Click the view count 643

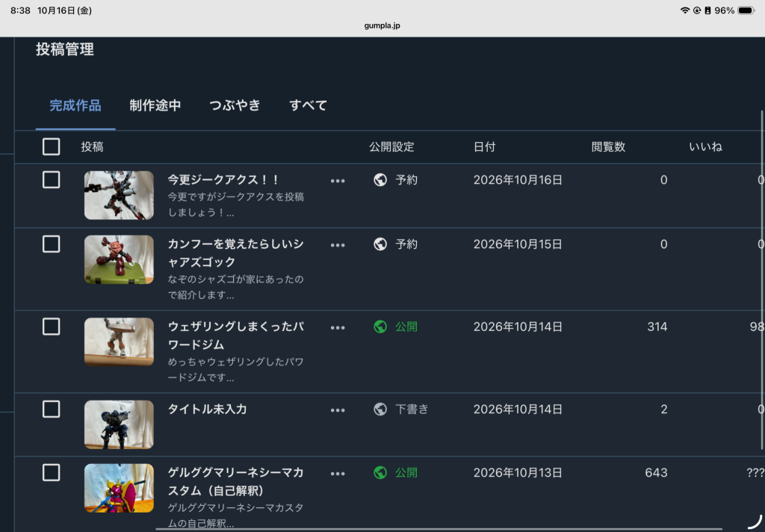(656, 472)
